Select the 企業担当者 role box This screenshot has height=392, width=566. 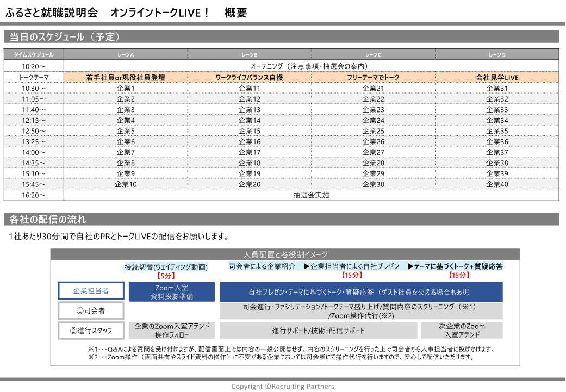(x=91, y=291)
